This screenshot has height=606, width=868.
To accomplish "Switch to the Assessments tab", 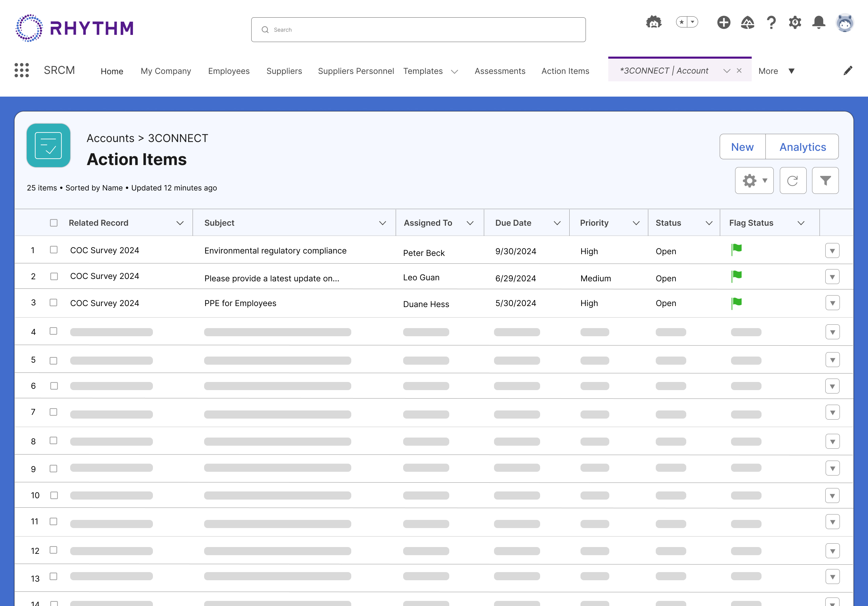I will point(500,71).
